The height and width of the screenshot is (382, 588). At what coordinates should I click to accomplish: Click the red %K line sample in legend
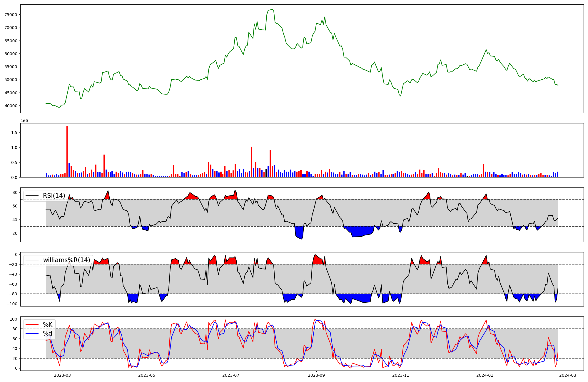pyautogui.click(x=32, y=325)
